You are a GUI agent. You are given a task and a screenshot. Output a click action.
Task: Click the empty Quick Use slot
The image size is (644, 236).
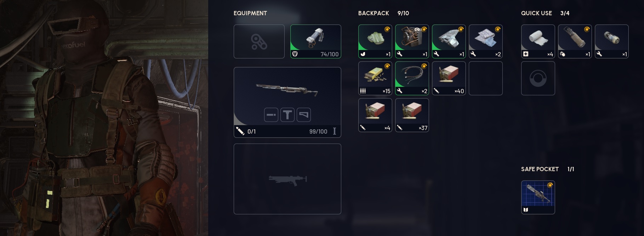coord(538,78)
